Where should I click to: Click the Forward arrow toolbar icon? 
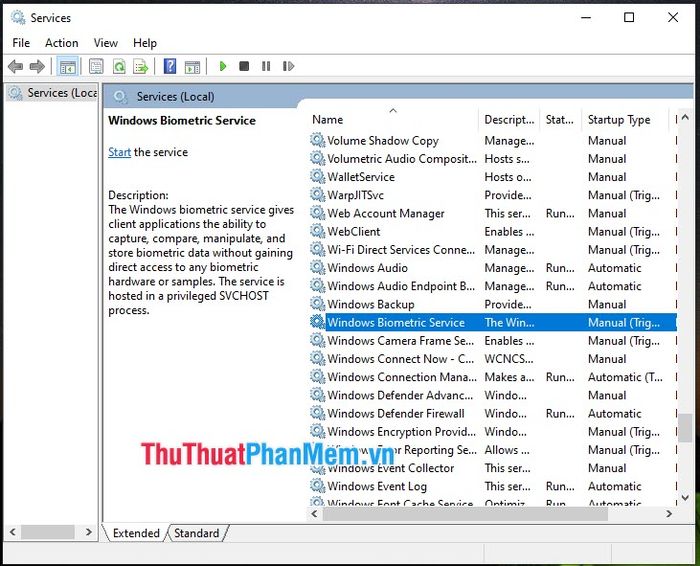click(37, 67)
